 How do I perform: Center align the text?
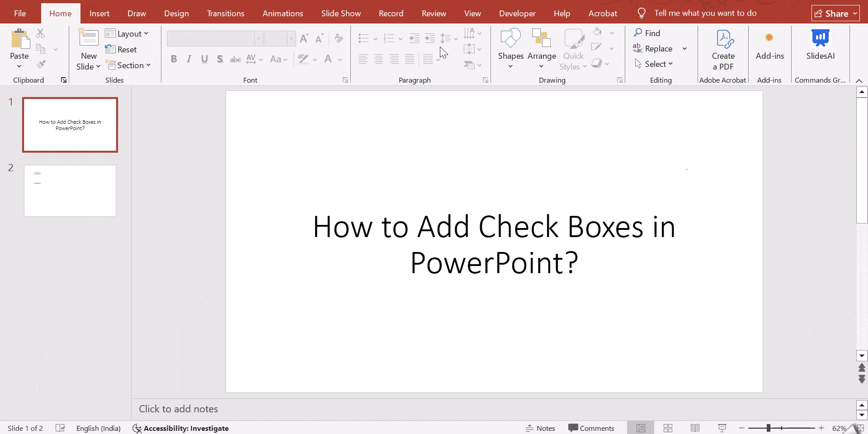click(378, 59)
